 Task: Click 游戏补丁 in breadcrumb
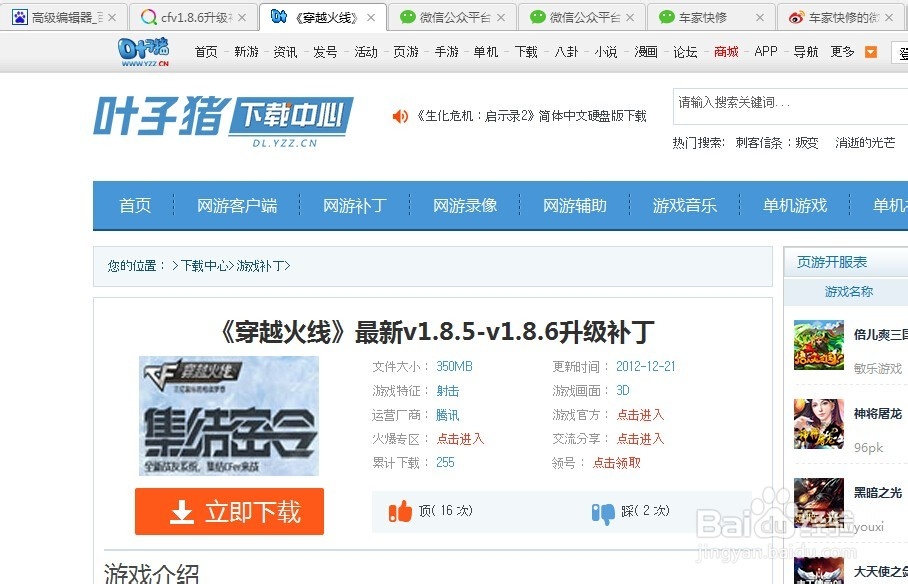tap(260, 266)
